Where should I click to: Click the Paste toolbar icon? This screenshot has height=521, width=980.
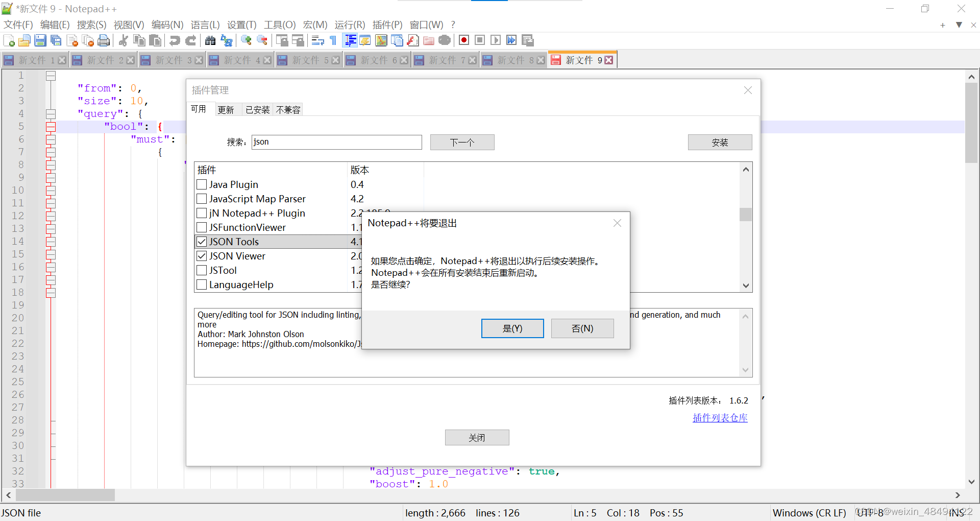coord(155,40)
